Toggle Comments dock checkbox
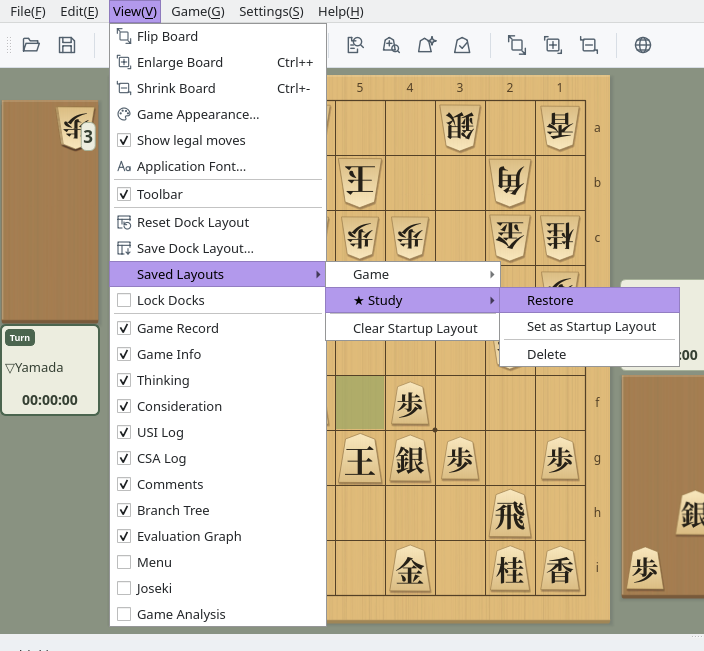 (x=124, y=484)
